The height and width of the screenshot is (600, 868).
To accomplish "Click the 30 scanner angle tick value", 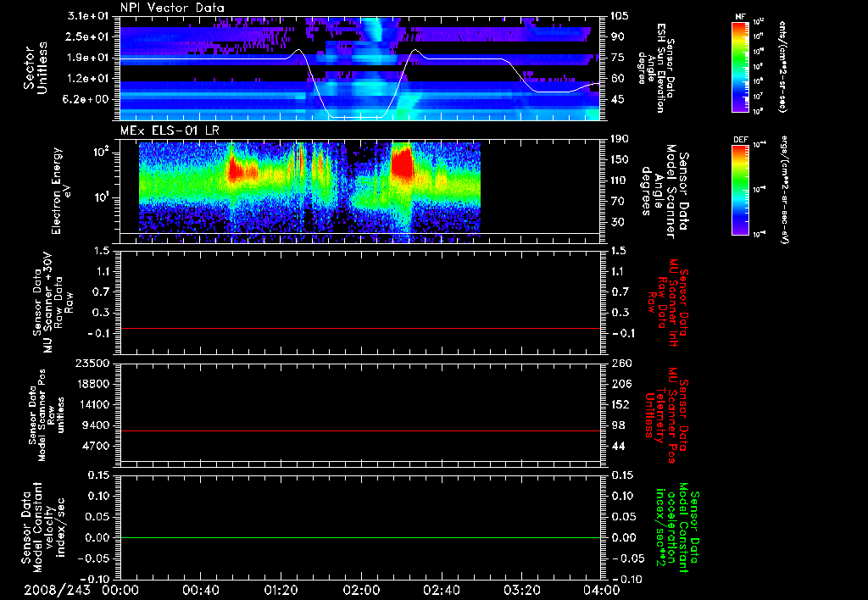I will (x=617, y=222).
